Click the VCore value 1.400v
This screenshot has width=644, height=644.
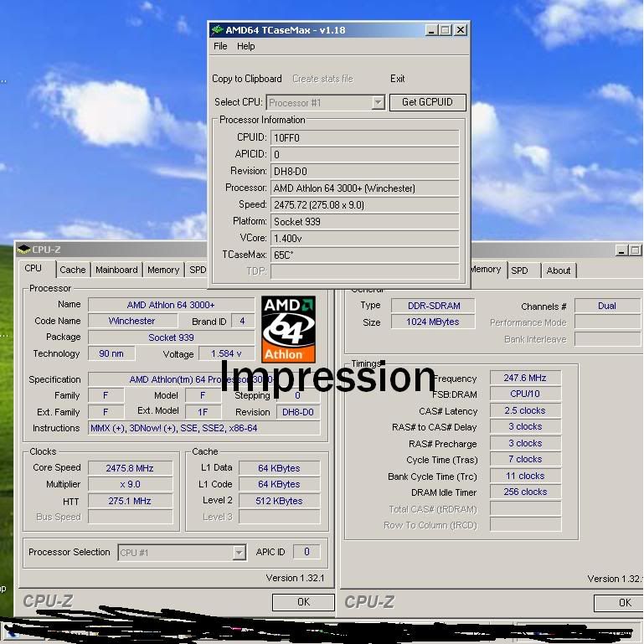tap(365, 238)
